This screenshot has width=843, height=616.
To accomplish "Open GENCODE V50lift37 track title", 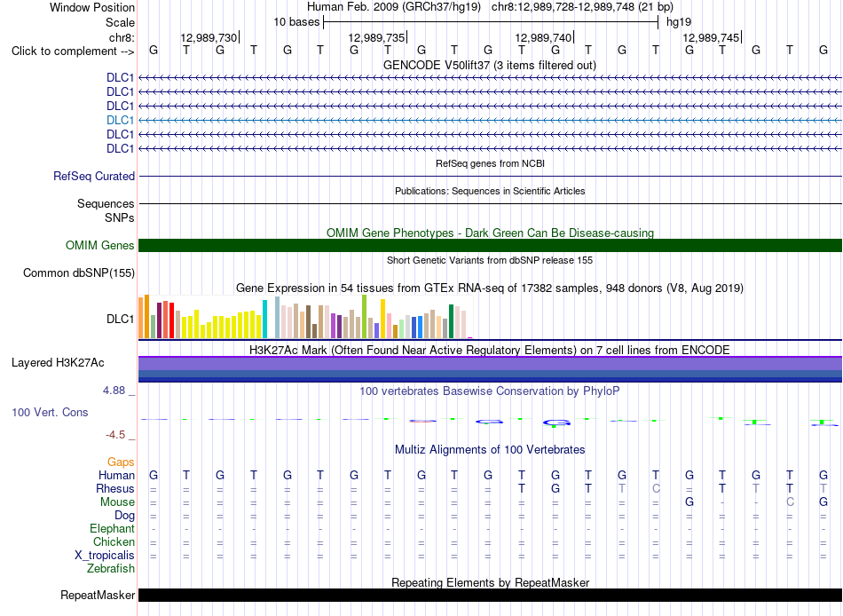I will click(490, 65).
